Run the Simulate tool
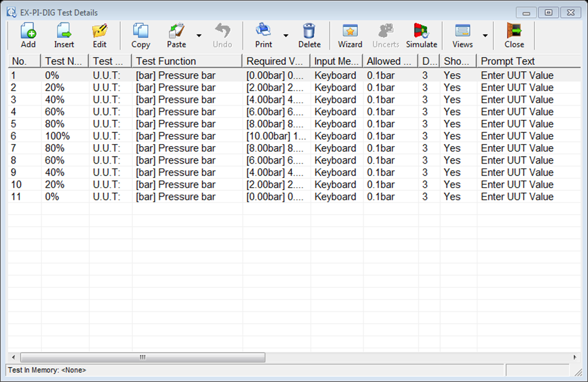The image size is (588, 382). [422, 35]
